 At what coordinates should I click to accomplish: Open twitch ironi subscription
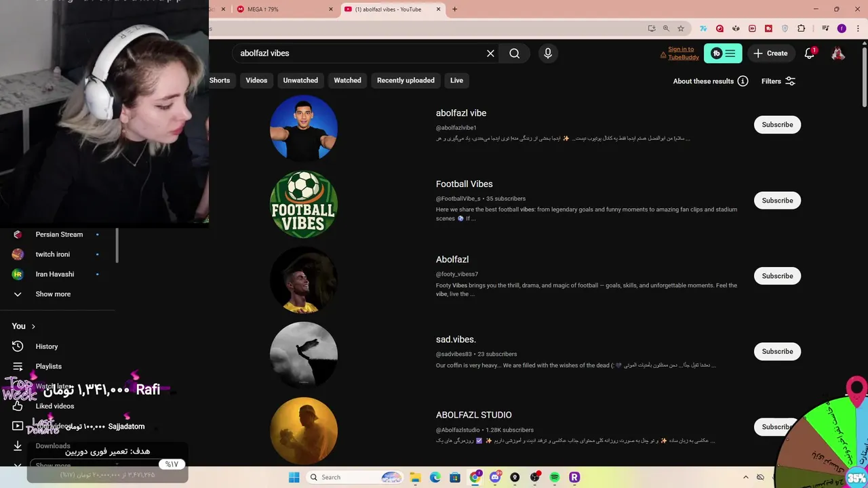pyautogui.click(x=53, y=254)
